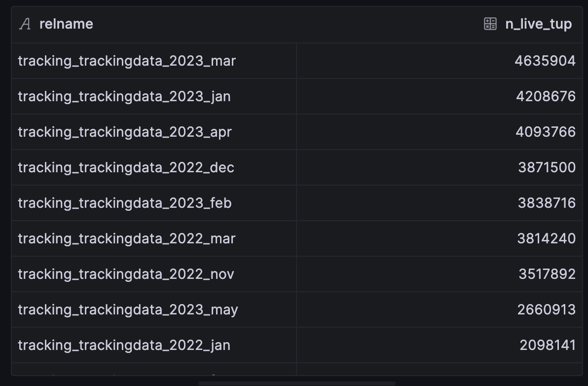
Task: Click the value 4208676
Action: point(546,96)
